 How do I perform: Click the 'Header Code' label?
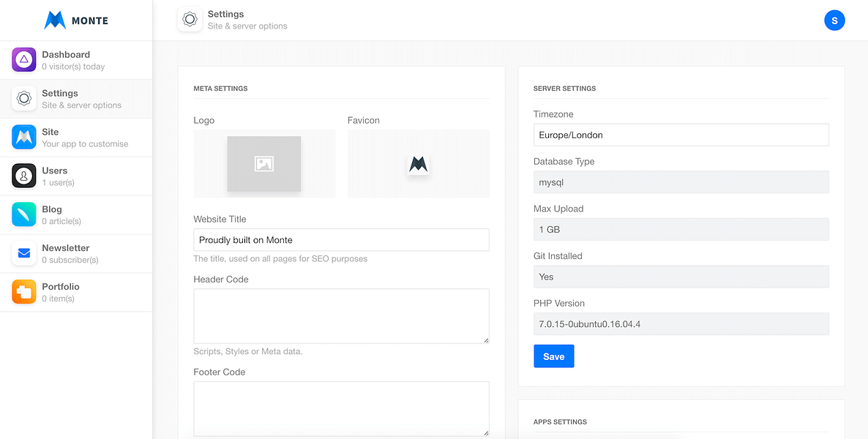tap(221, 279)
